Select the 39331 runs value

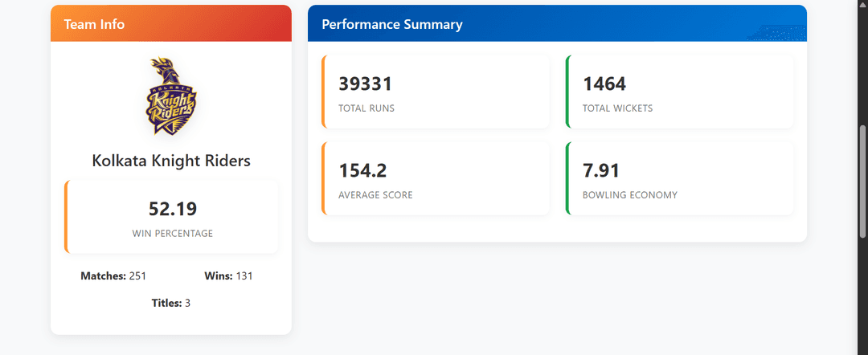coord(366,84)
